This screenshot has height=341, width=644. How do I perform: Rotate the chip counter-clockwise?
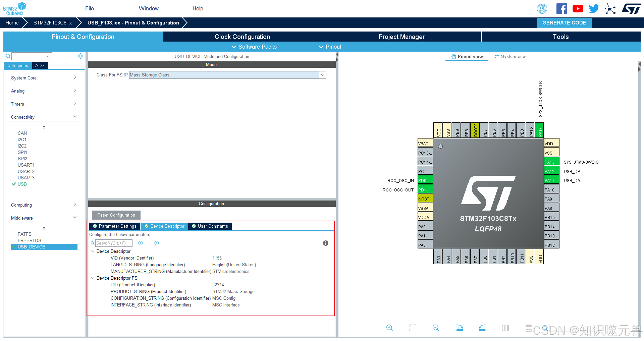pos(482,328)
